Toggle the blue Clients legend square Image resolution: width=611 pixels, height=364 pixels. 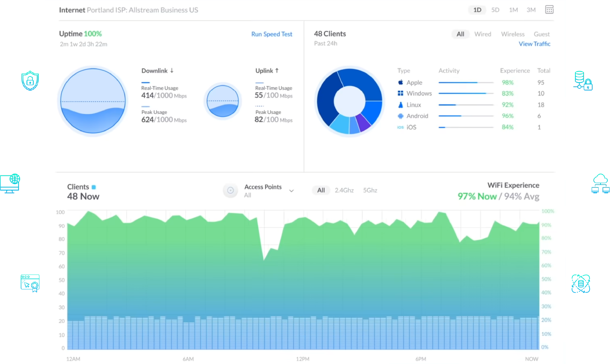(x=94, y=187)
